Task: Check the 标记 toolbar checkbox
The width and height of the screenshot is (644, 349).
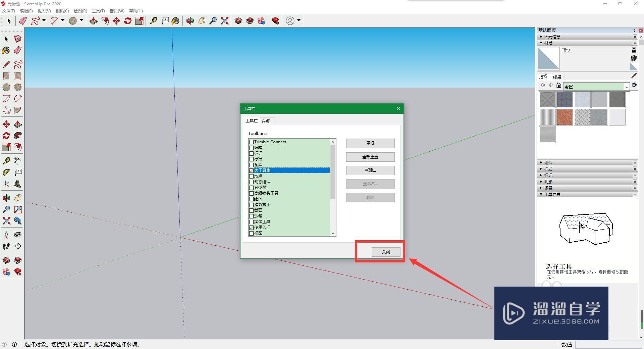Action: click(x=251, y=153)
